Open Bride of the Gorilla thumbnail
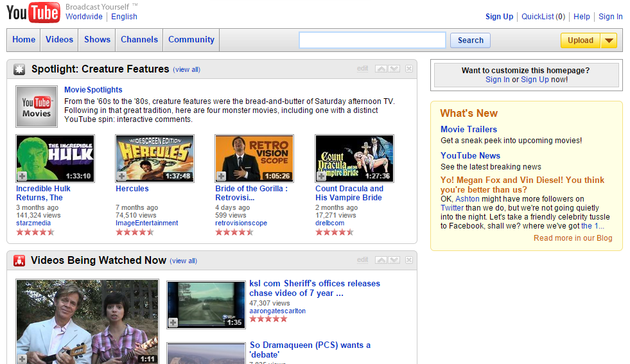This screenshot has width=630, height=364. pos(254,159)
